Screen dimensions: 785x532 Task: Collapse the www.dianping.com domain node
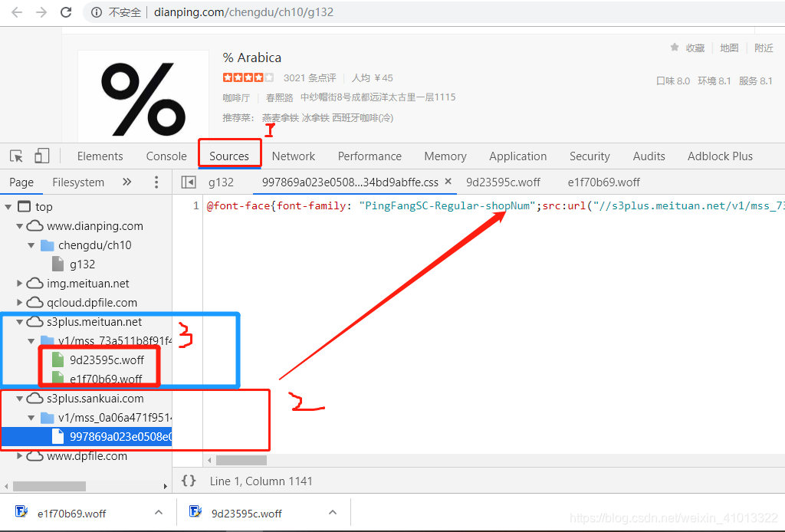[19, 226]
